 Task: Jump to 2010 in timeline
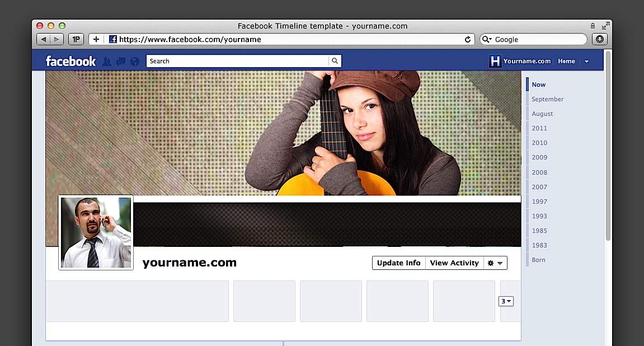[x=539, y=143]
